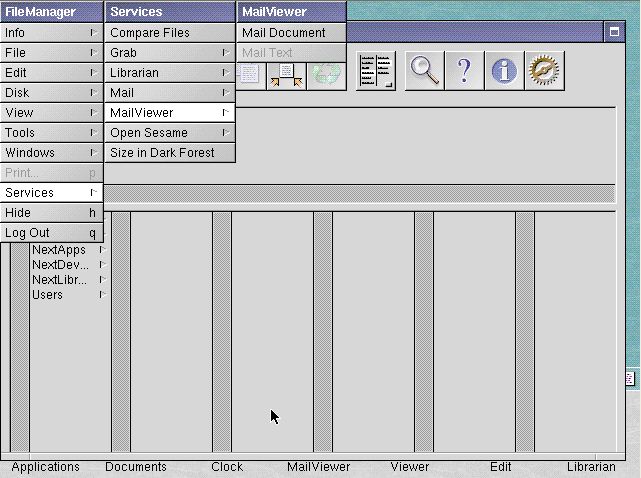641x478 pixels.
Task: Open the Mail services submenu
Action: click(x=170, y=93)
